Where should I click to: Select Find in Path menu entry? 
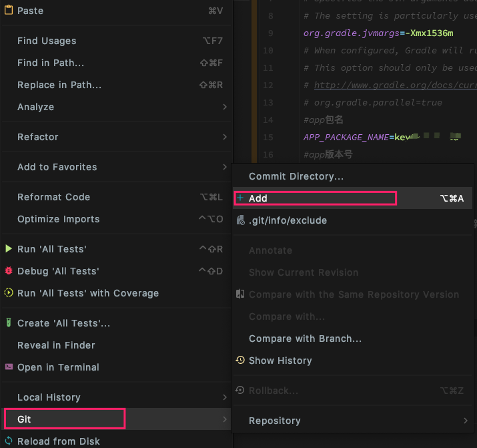click(x=51, y=63)
